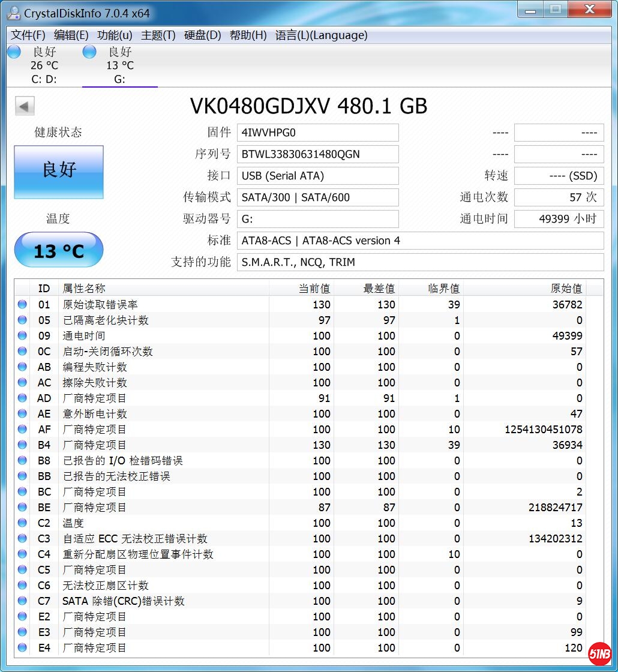Click status orb for attribute C2 温度 row
The image size is (618, 672).
[x=22, y=523]
